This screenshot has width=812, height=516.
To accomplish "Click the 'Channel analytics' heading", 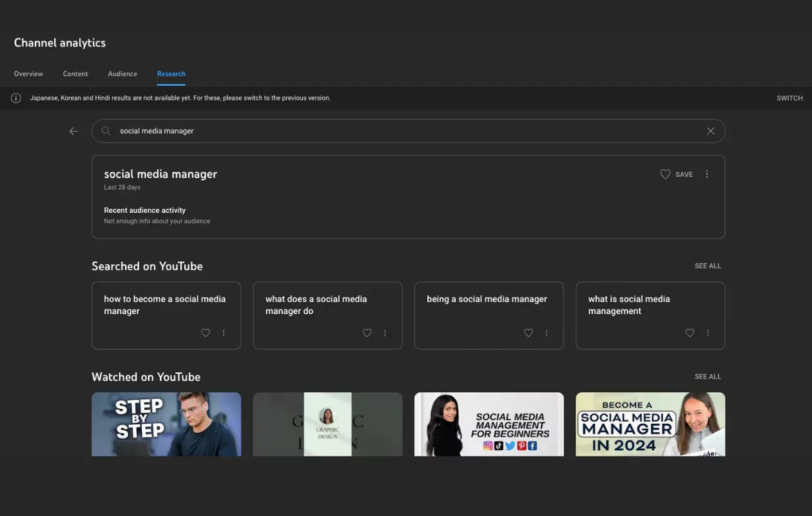I will [x=60, y=43].
